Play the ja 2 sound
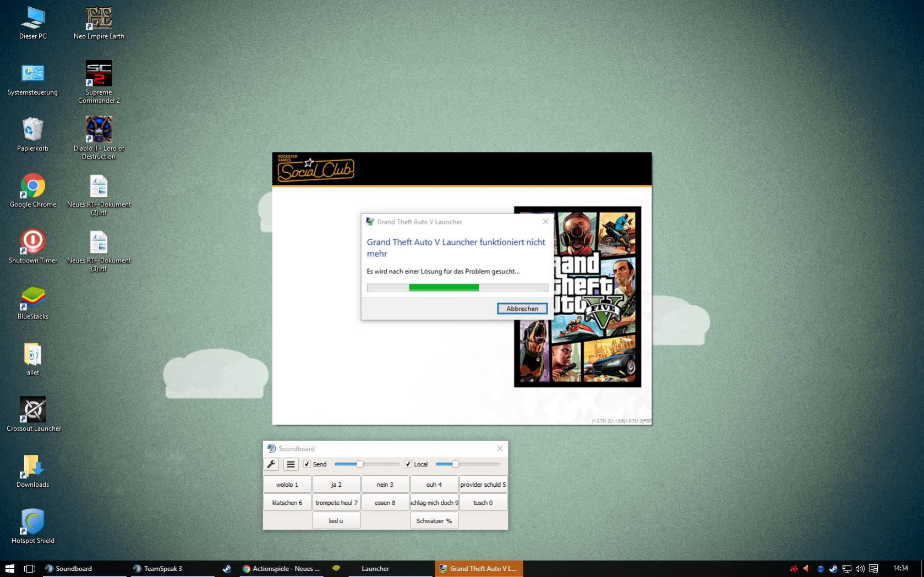924x577 pixels. pos(336,485)
